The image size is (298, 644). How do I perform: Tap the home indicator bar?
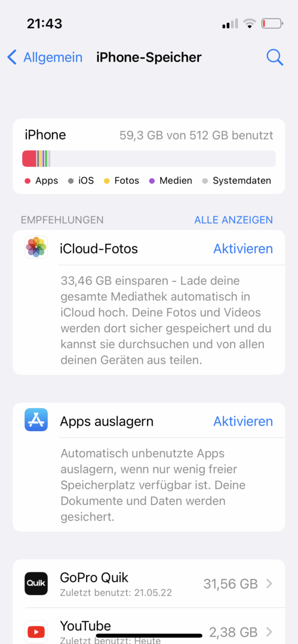(149, 636)
